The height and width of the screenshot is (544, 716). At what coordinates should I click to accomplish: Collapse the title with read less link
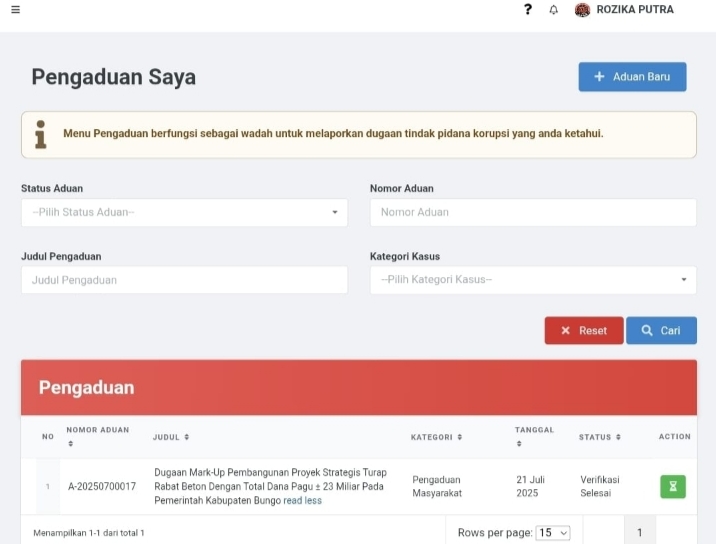(x=302, y=501)
